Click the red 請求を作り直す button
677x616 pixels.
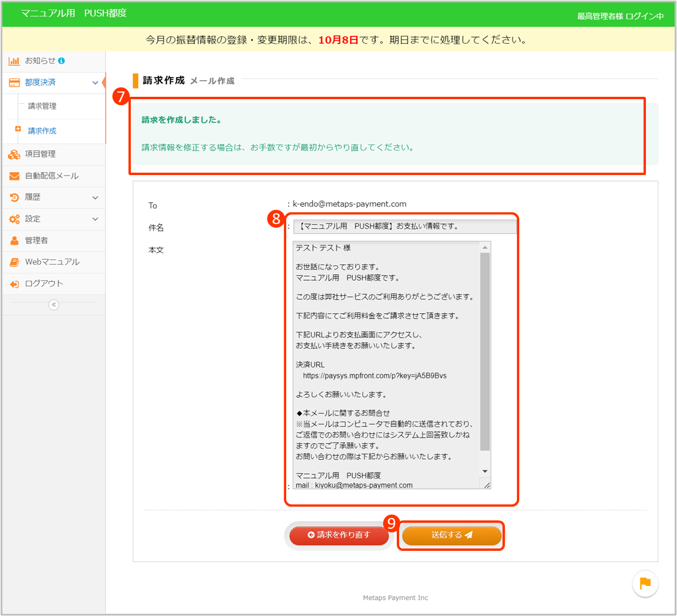[x=339, y=535]
